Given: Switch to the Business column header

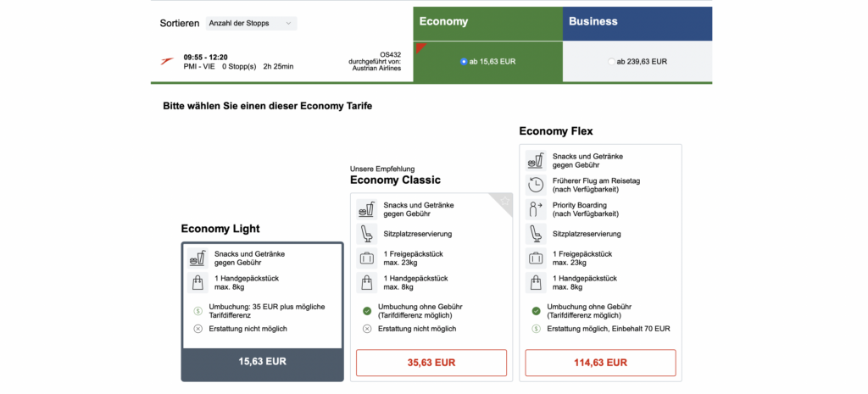Looking at the screenshot, I should click(x=637, y=23).
